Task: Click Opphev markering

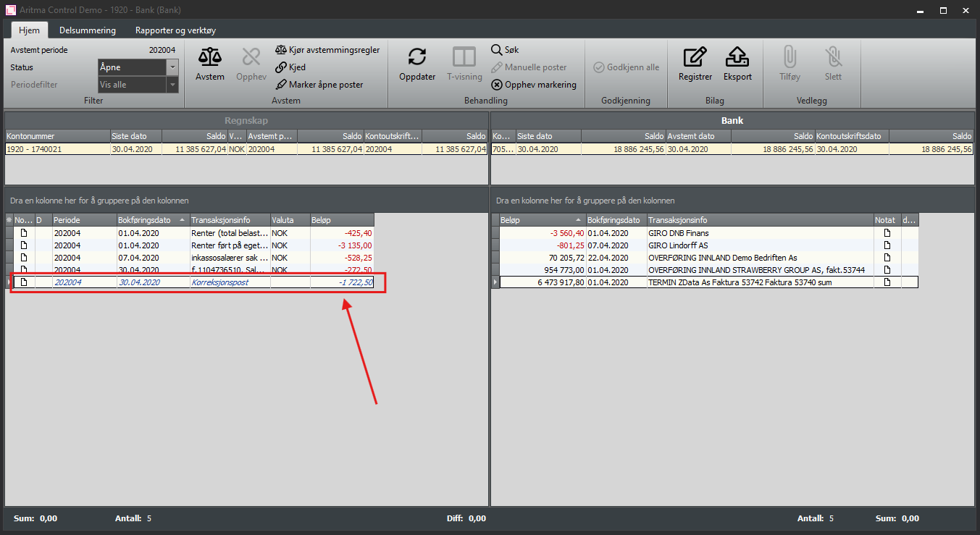Action: point(534,85)
